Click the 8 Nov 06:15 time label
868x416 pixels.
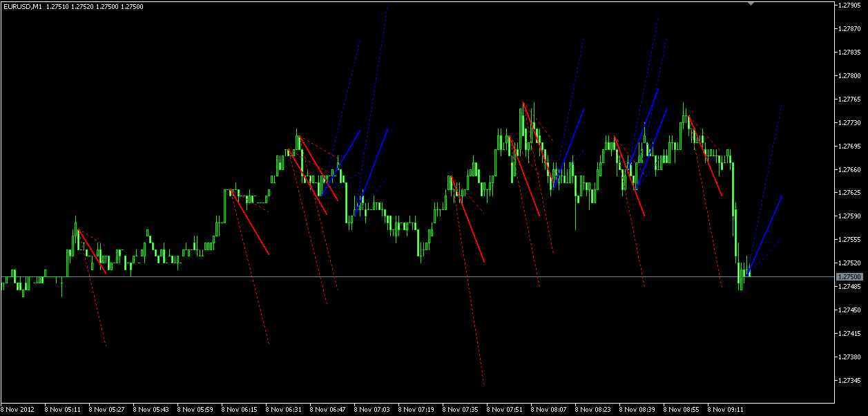(x=240, y=409)
